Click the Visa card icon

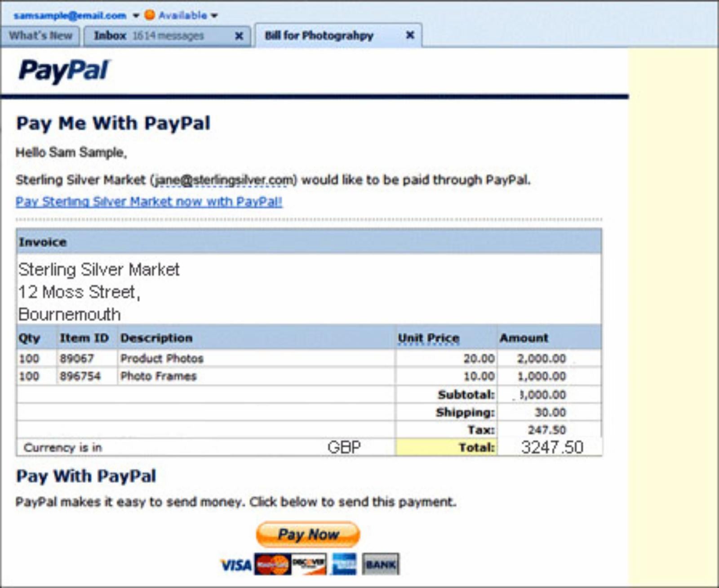pyautogui.click(x=236, y=565)
